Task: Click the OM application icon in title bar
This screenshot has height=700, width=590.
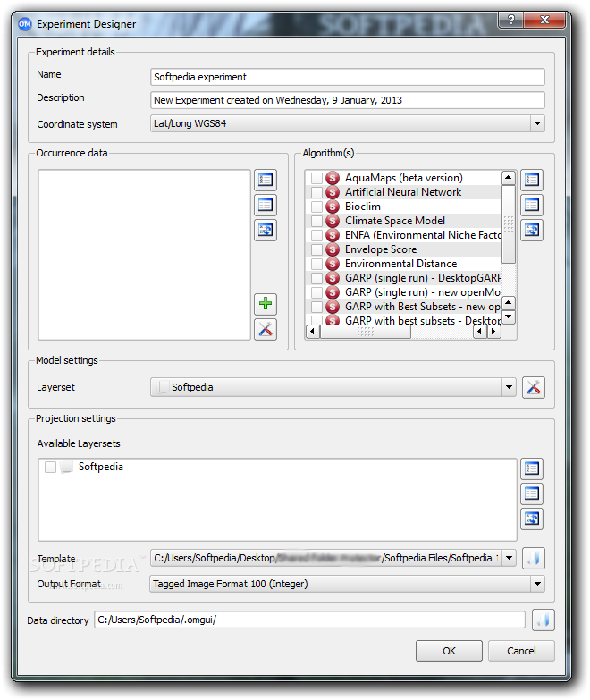Action: [x=25, y=23]
